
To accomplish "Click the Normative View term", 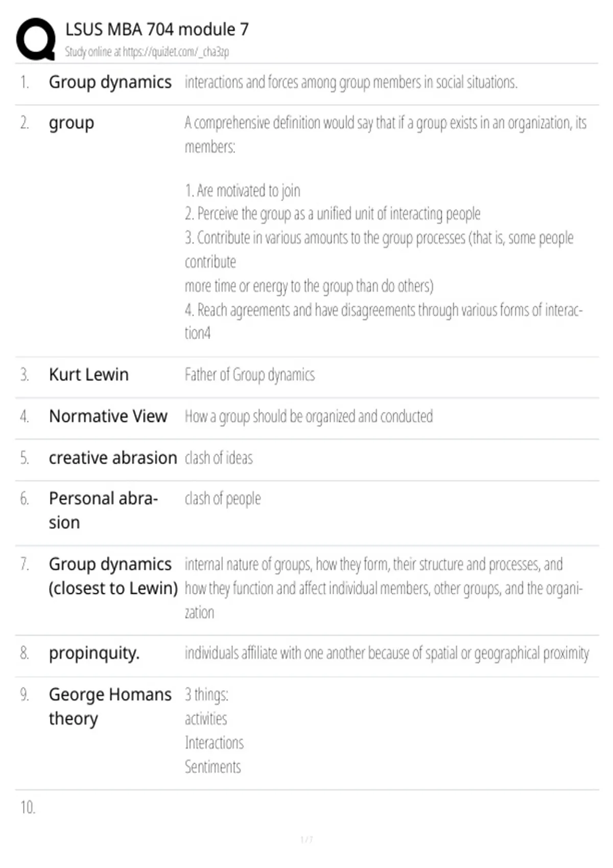I will [x=108, y=416].
